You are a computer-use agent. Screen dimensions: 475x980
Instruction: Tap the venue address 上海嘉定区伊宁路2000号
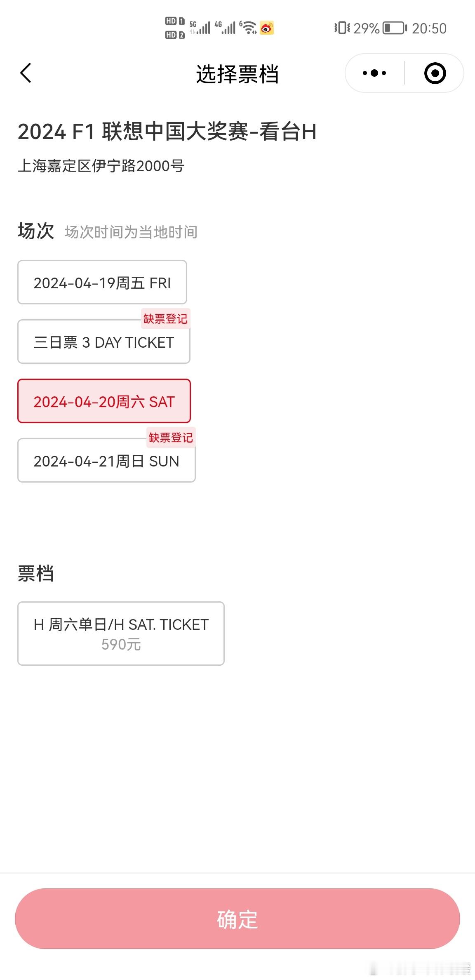pyautogui.click(x=101, y=166)
